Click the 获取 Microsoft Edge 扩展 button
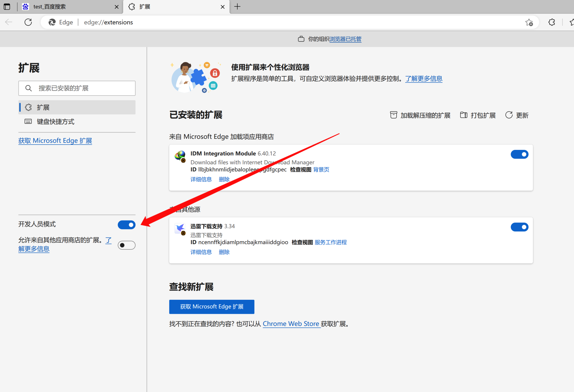This screenshot has height=392, width=574. (x=212, y=307)
